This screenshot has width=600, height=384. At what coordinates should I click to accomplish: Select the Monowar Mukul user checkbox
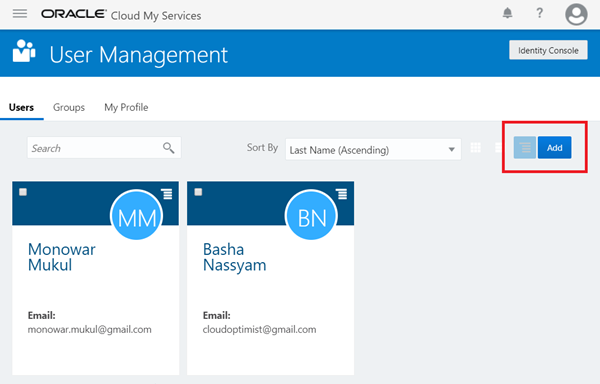[23, 192]
